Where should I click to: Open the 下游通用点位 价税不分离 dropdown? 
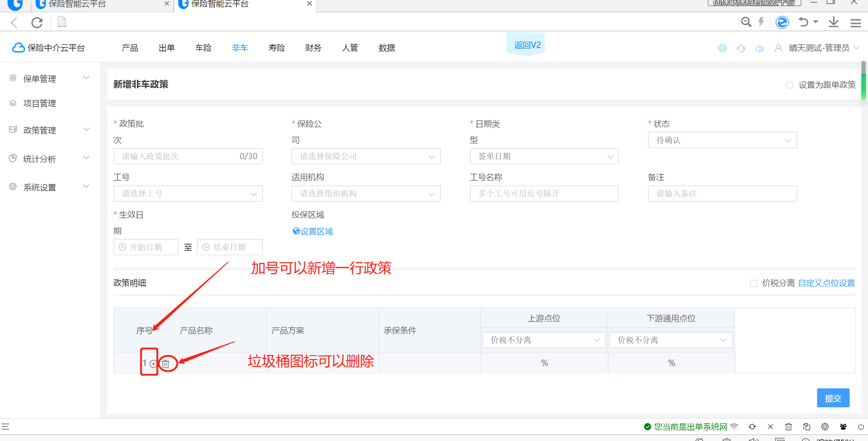pyautogui.click(x=671, y=340)
